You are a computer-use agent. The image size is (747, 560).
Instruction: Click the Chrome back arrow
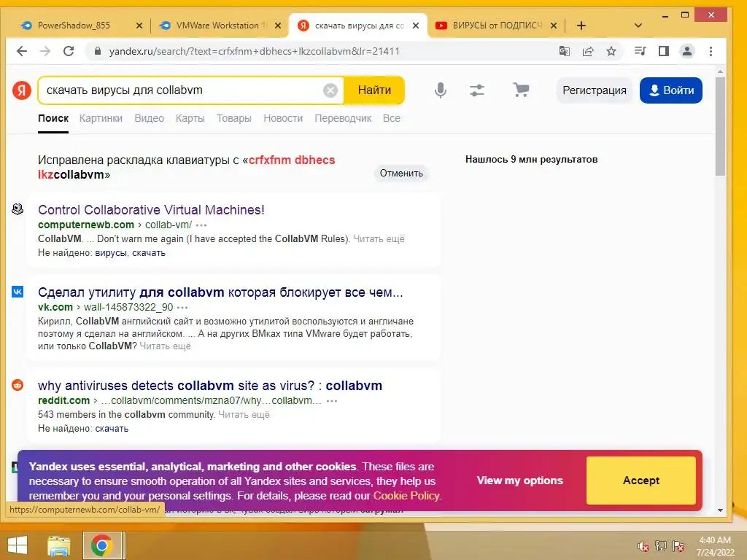coord(21,51)
